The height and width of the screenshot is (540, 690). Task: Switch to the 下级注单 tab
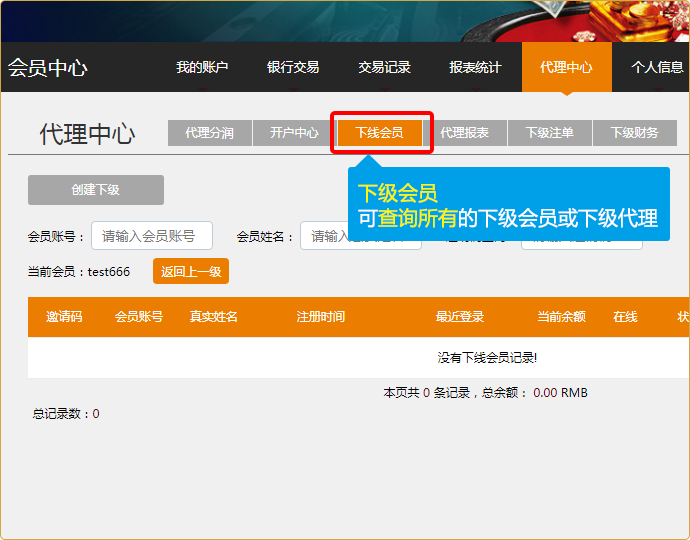(x=550, y=133)
